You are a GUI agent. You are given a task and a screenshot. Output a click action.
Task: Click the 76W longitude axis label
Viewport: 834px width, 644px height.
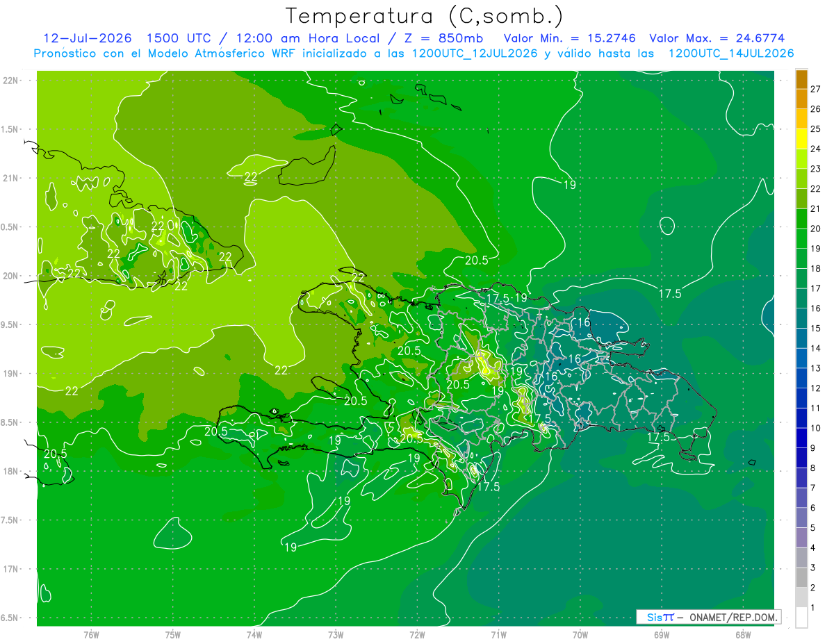[x=91, y=635]
